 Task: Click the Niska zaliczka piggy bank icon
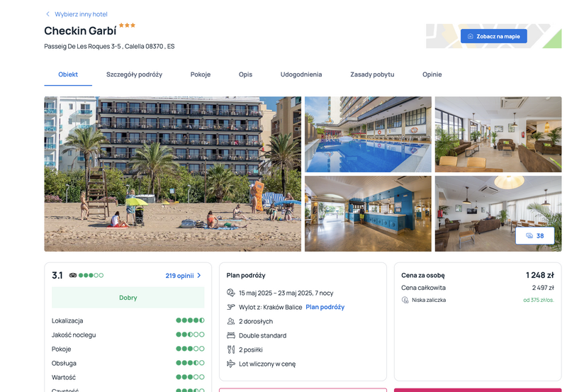pos(405,300)
